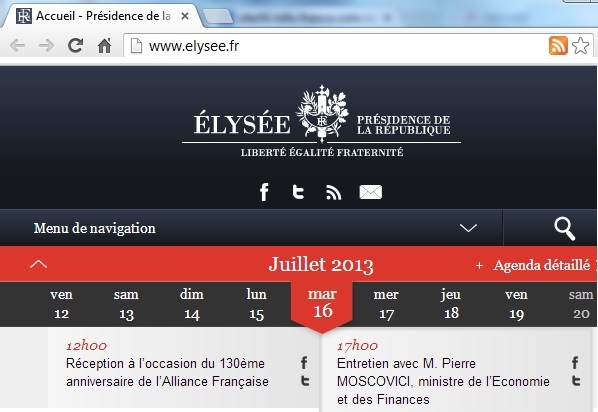This screenshot has height=412, width=598.
Task: Select sam 13 in the agenda
Action: [126, 304]
